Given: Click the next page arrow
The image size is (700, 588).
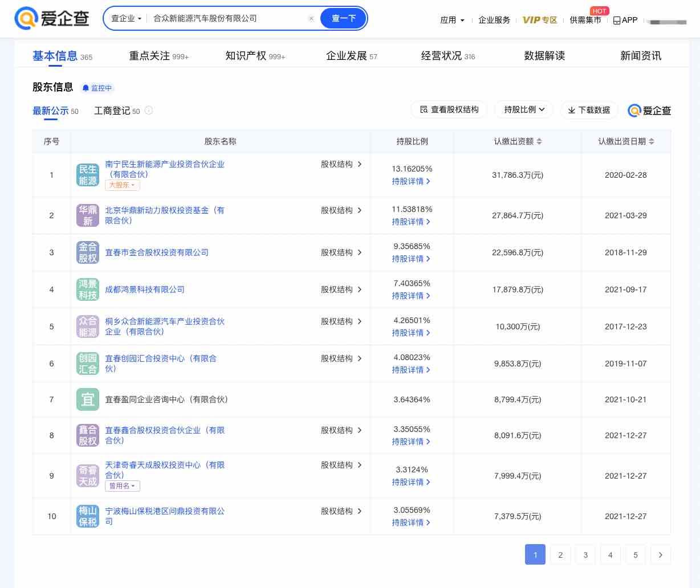Looking at the screenshot, I should 661,554.
